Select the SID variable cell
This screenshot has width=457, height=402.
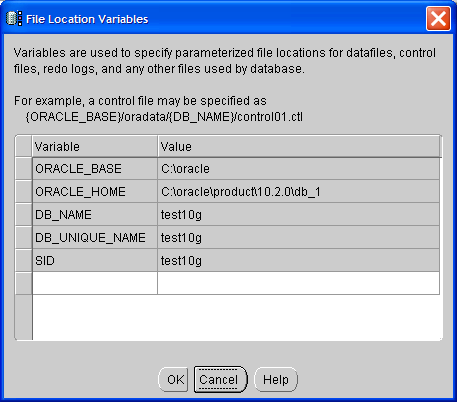pyautogui.click(x=95, y=261)
